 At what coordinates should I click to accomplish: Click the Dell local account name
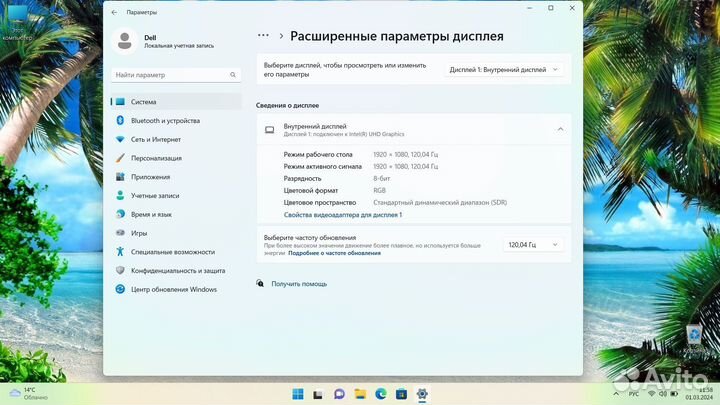(150, 38)
